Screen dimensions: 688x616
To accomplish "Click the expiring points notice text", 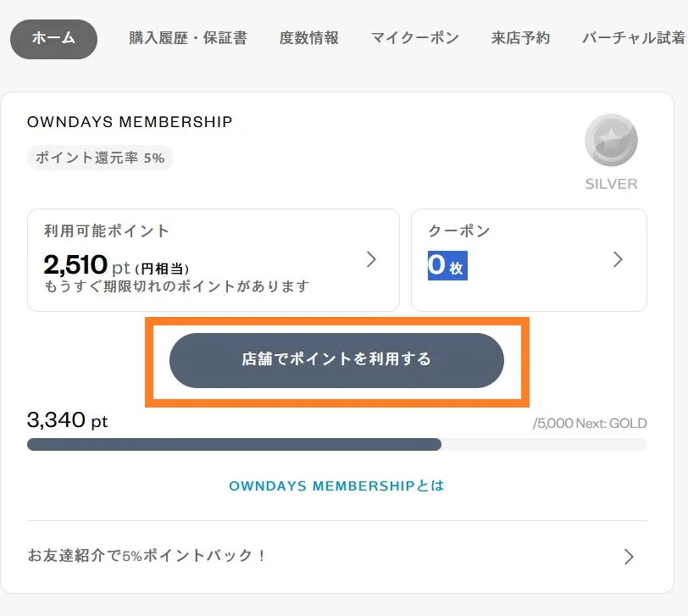I will click(x=177, y=286).
